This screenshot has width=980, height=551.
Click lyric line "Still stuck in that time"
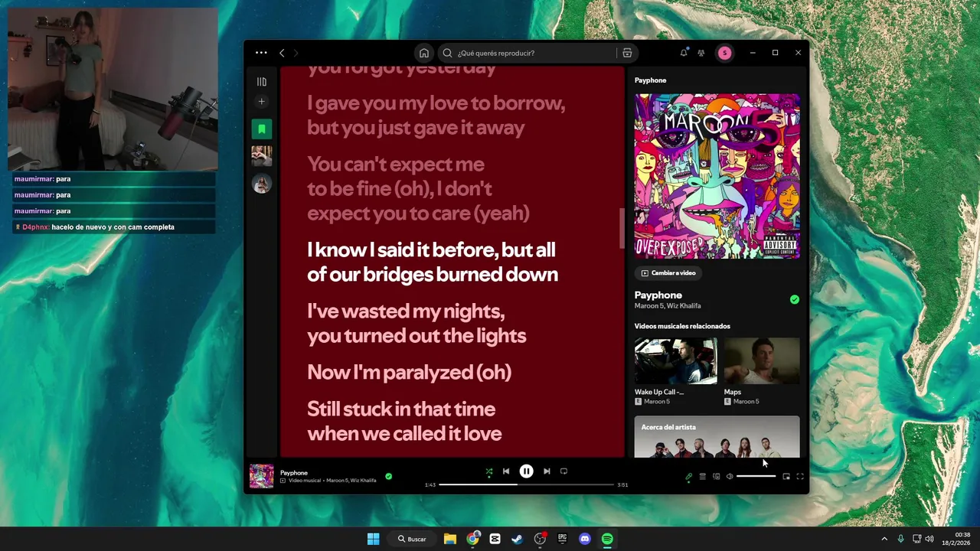(401, 409)
